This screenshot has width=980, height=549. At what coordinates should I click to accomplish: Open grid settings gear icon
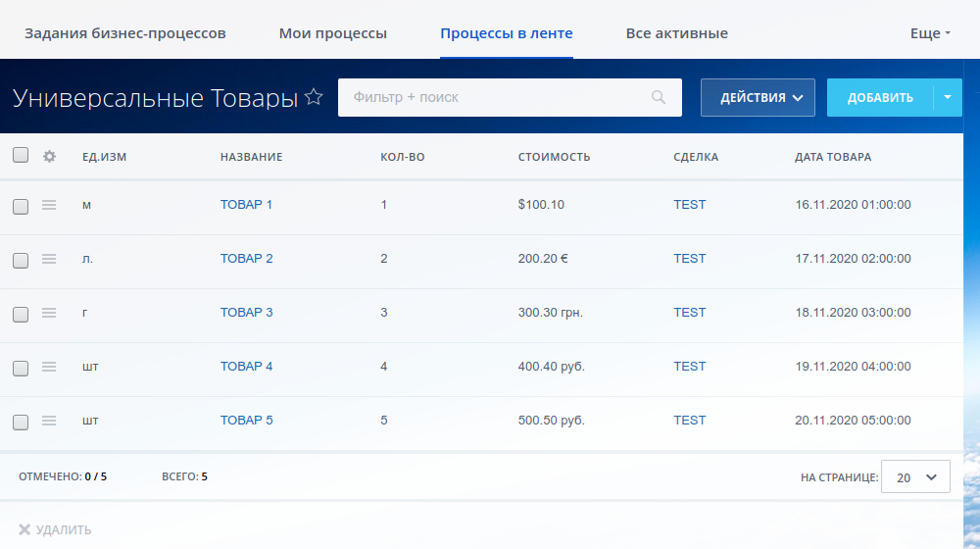click(50, 156)
